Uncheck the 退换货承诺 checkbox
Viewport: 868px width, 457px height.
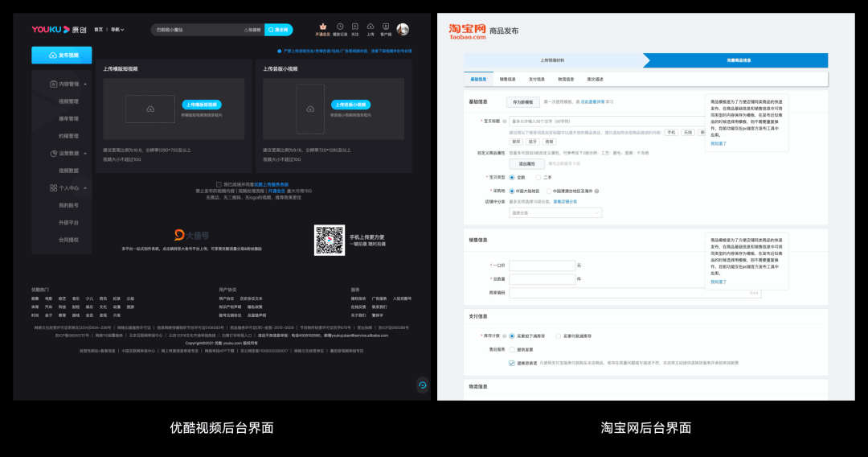tap(511, 364)
